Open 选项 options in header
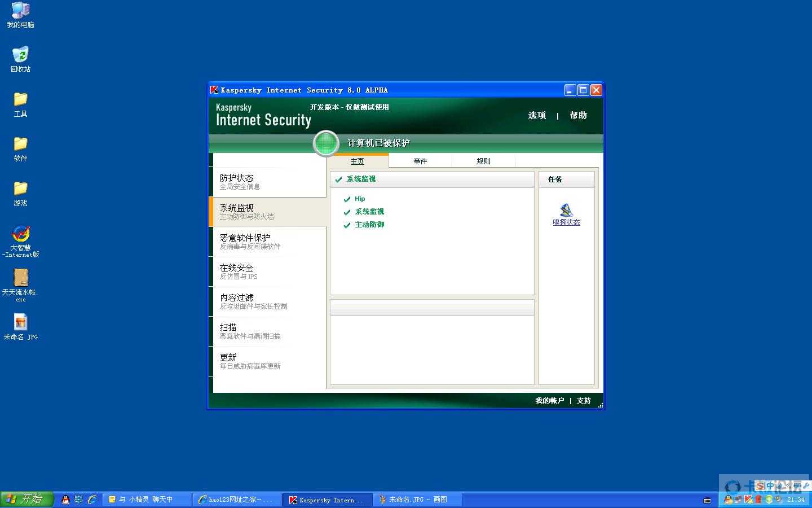The height and width of the screenshot is (508, 812). click(x=537, y=115)
